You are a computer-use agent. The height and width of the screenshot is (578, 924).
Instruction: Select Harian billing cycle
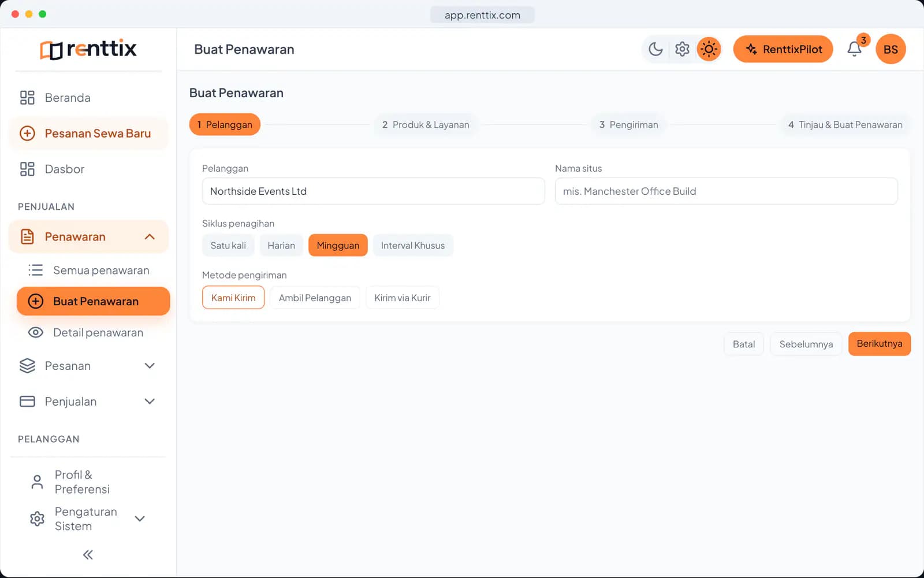click(x=281, y=246)
